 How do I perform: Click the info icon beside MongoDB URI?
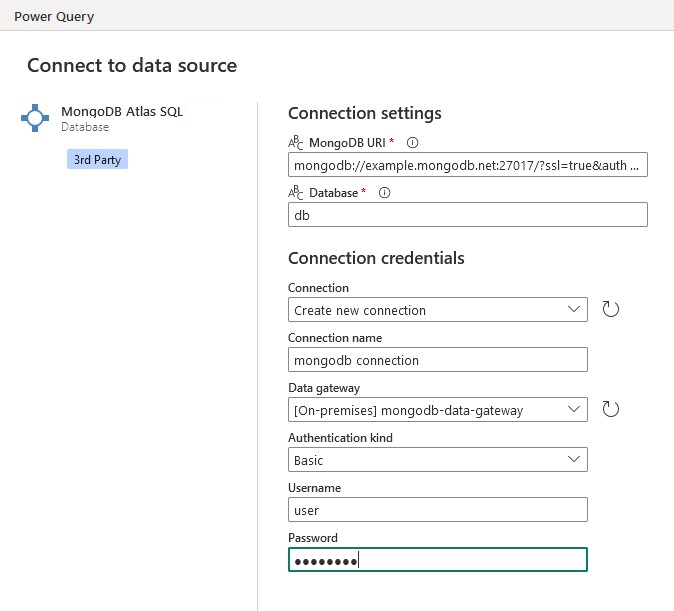(x=412, y=142)
